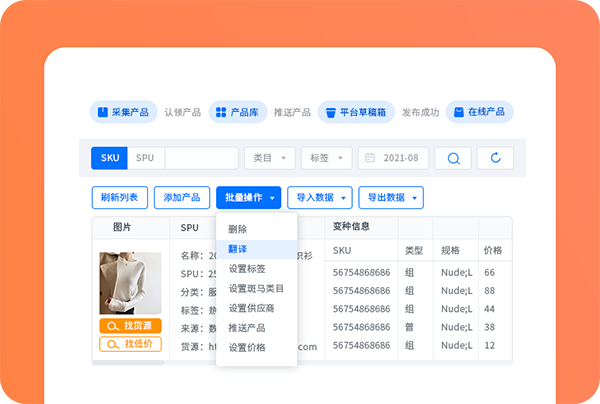The width and height of the screenshot is (600, 404).
Task: Choose 翻译 from the batch menu
Action: click(x=239, y=248)
